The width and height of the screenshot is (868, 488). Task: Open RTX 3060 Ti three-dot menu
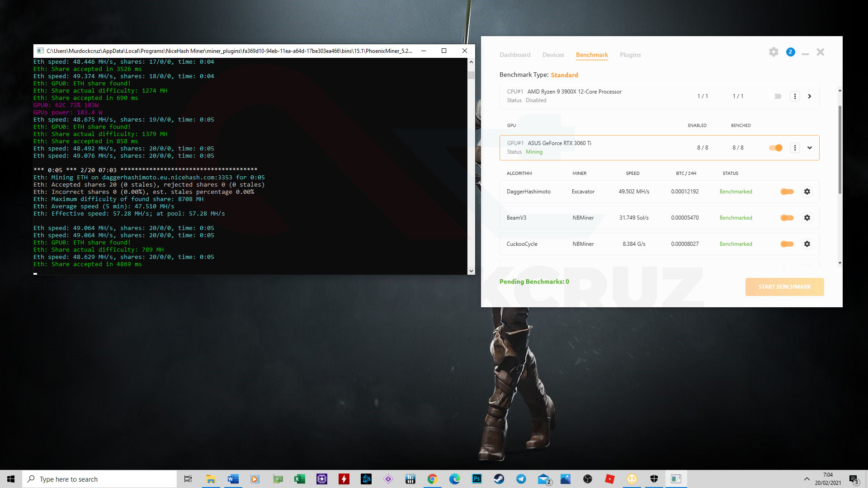pyautogui.click(x=795, y=148)
